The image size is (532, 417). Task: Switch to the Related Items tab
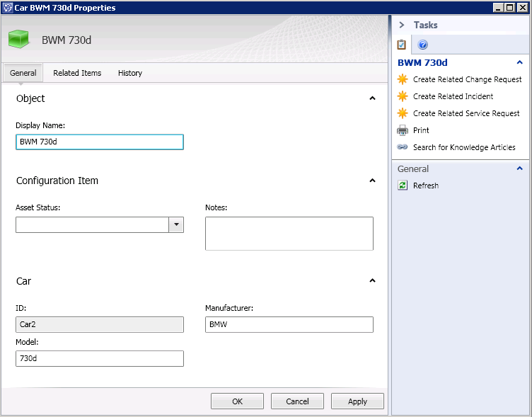click(77, 73)
